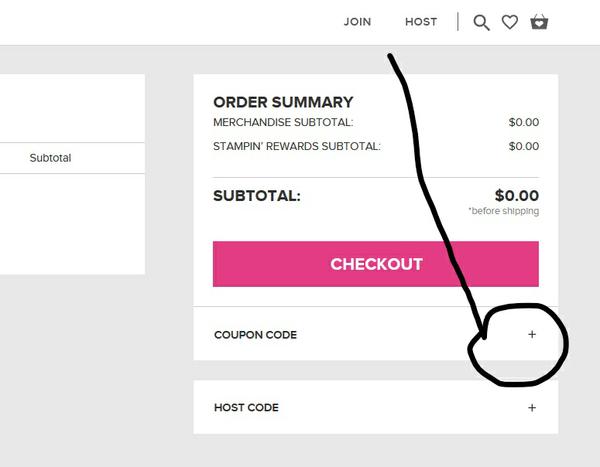Click the bold $0.00 subtotal total
This screenshot has height=467, width=600.
516,196
